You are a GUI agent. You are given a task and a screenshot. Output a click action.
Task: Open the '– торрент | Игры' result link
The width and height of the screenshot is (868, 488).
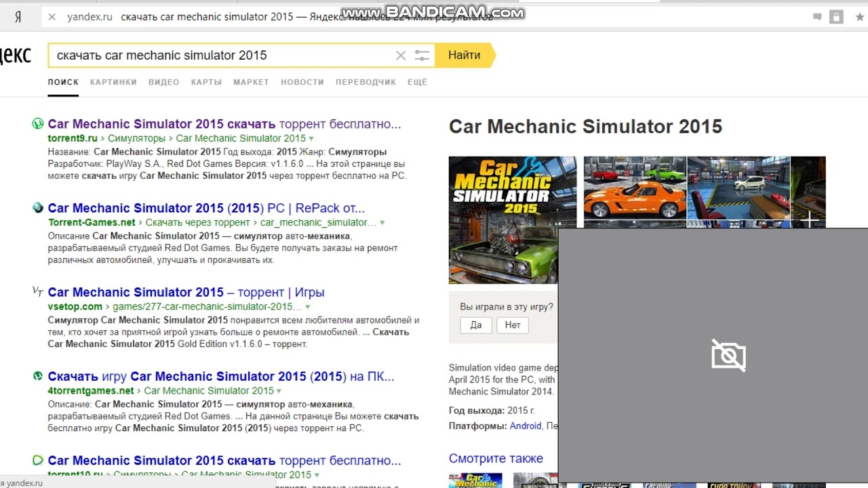coord(186,292)
